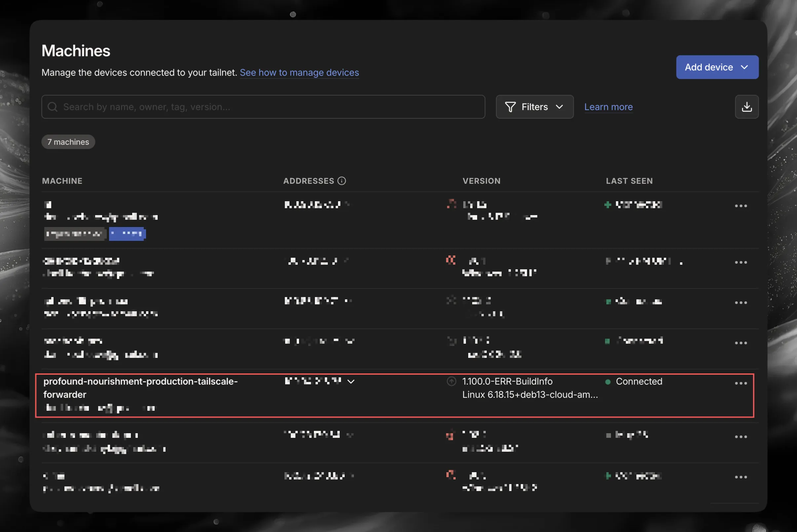797x532 pixels.
Task: Expand addresses chevron for the tailscale-forwarder machine
Action: point(351,381)
